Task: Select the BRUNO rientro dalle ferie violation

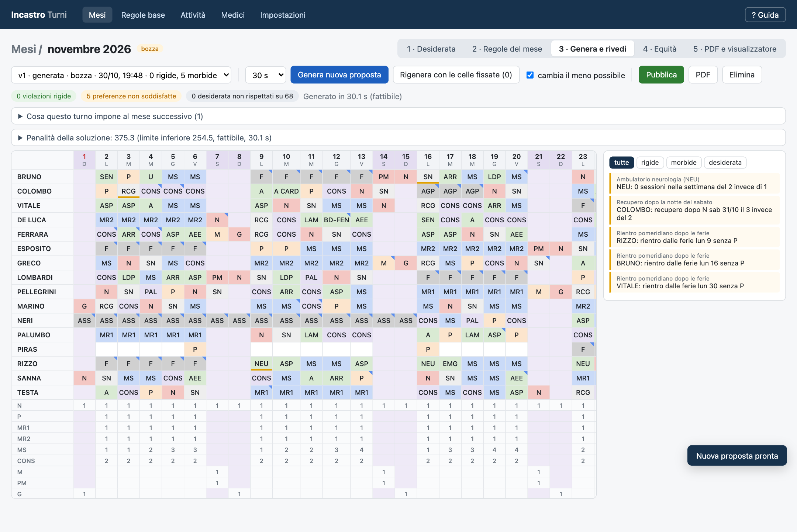Action: [695, 260]
